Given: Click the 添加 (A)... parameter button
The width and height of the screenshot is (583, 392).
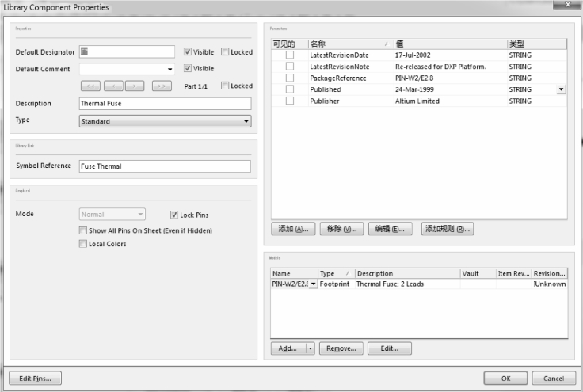Looking at the screenshot, I should click(293, 229).
